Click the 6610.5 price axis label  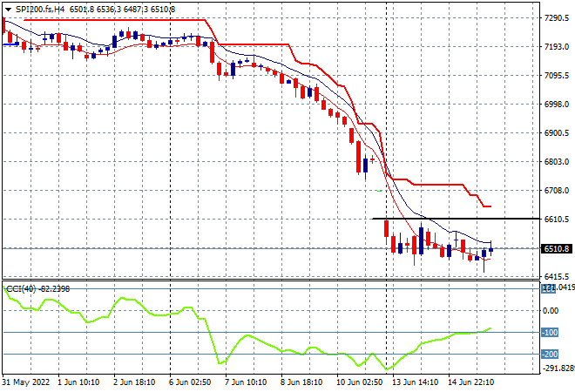point(557,220)
